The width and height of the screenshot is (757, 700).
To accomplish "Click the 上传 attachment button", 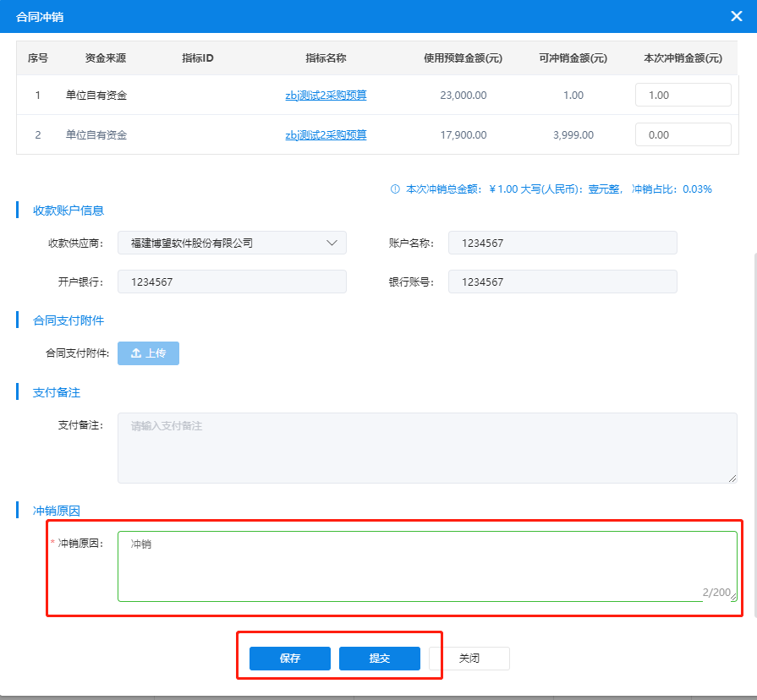I will [148, 353].
